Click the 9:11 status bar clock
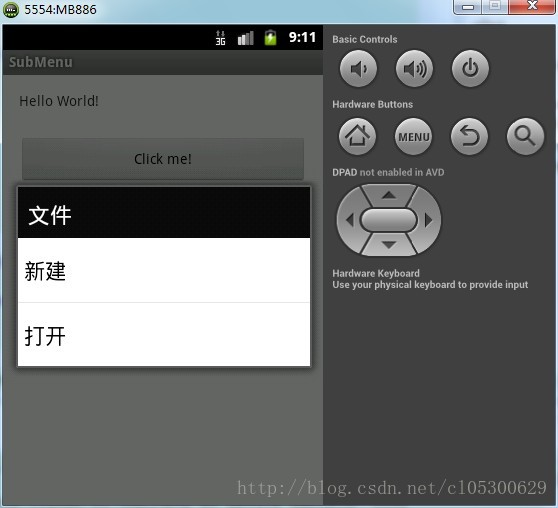Viewport: 558px width, 508px height. click(302, 37)
